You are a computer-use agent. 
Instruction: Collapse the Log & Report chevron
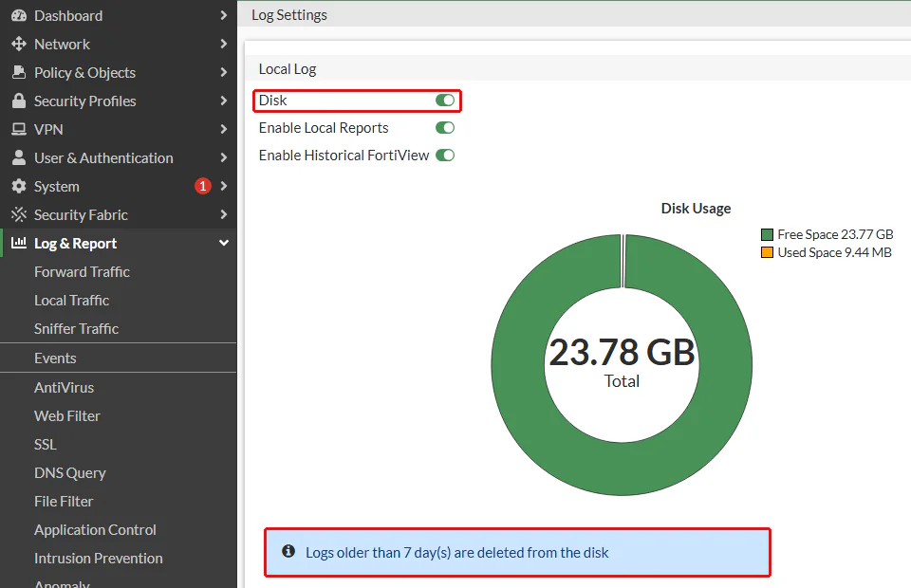tap(224, 243)
